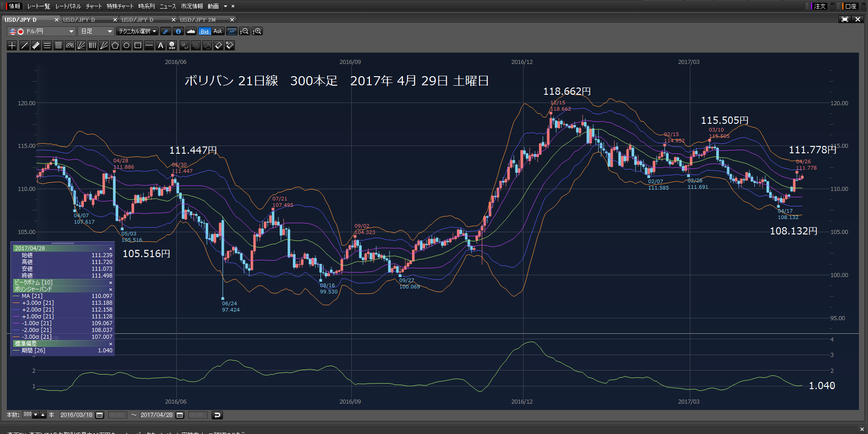This screenshot has height=434, width=868.
Task: Select the five horizontal lines tool
Action: [x=58, y=45]
